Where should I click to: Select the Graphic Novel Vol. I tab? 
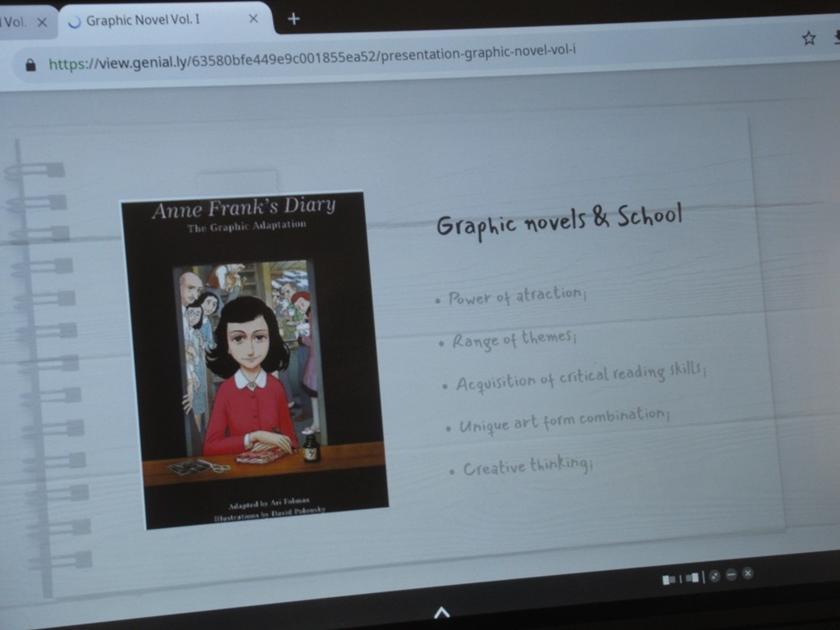point(164,21)
